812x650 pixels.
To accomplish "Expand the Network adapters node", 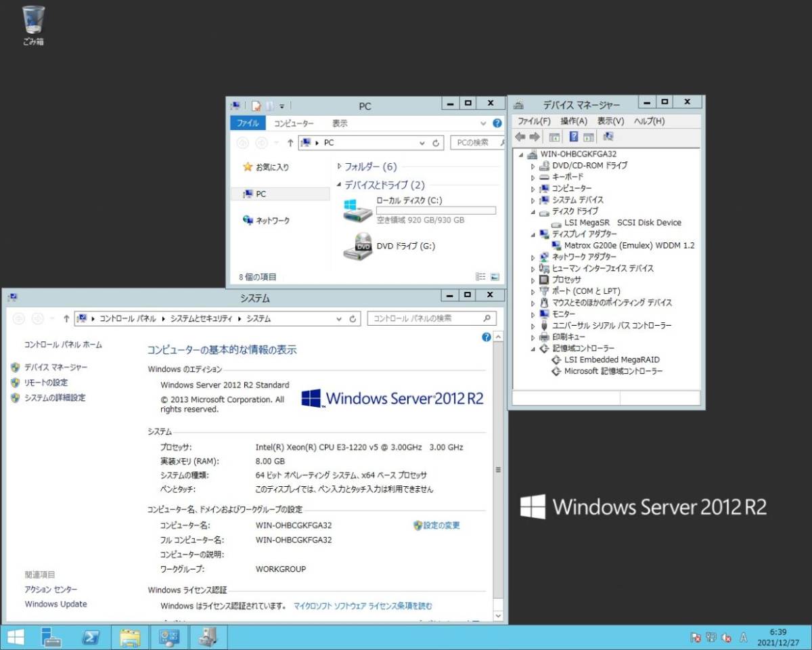I will tap(533, 257).
